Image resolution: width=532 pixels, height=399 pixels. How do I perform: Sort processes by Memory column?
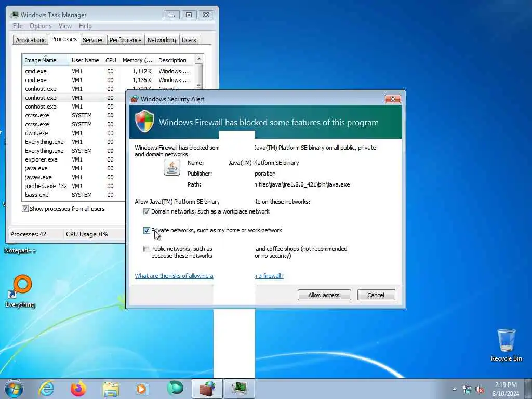[x=137, y=60]
